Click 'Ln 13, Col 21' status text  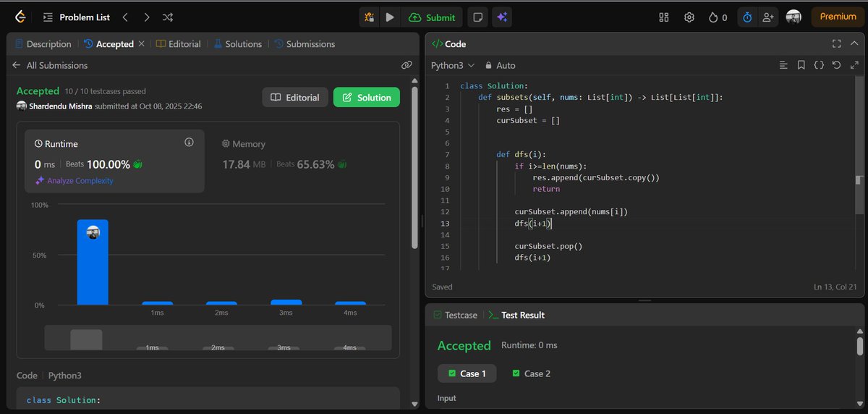point(834,287)
